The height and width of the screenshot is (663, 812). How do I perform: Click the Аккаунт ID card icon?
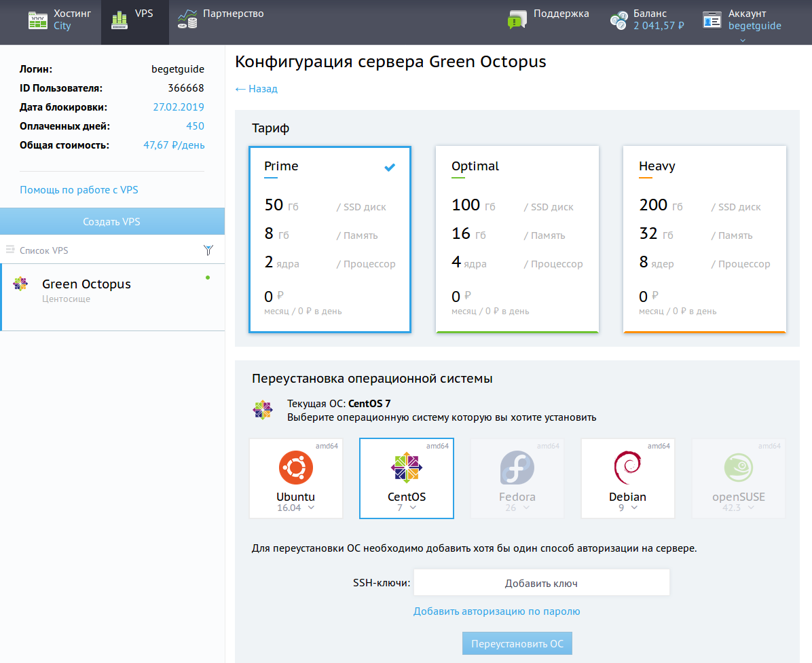(x=712, y=20)
